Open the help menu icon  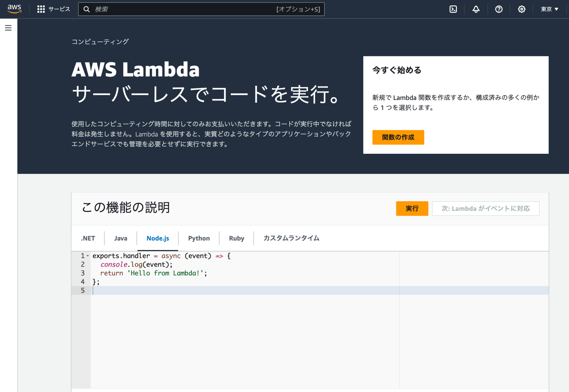[499, 9]
